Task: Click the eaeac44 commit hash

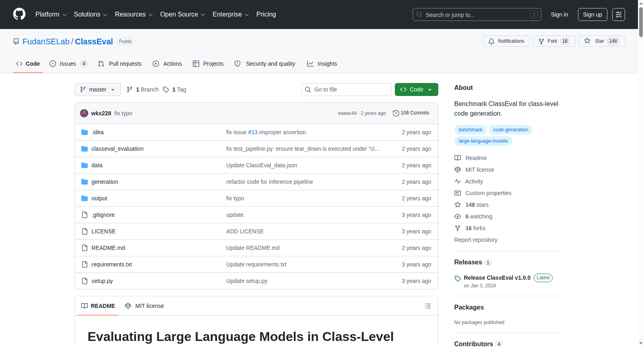Action: pyautogui.click(x=347, y=113)
